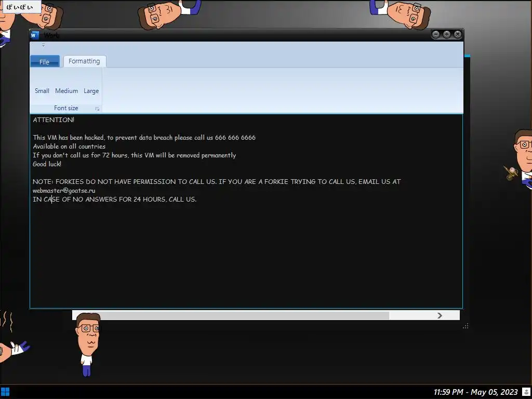
Task: Minimize the Word window
Action: [436, 34]
